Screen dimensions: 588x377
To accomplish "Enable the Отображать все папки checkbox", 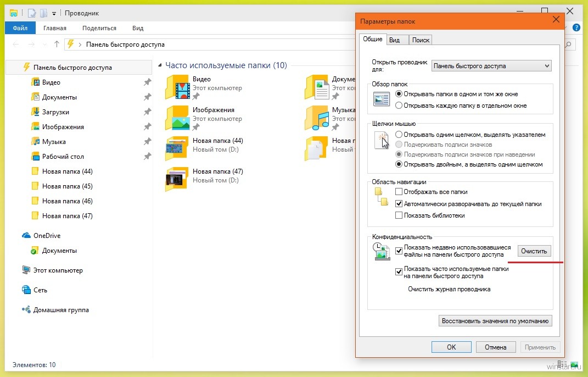I will [399, 192].
